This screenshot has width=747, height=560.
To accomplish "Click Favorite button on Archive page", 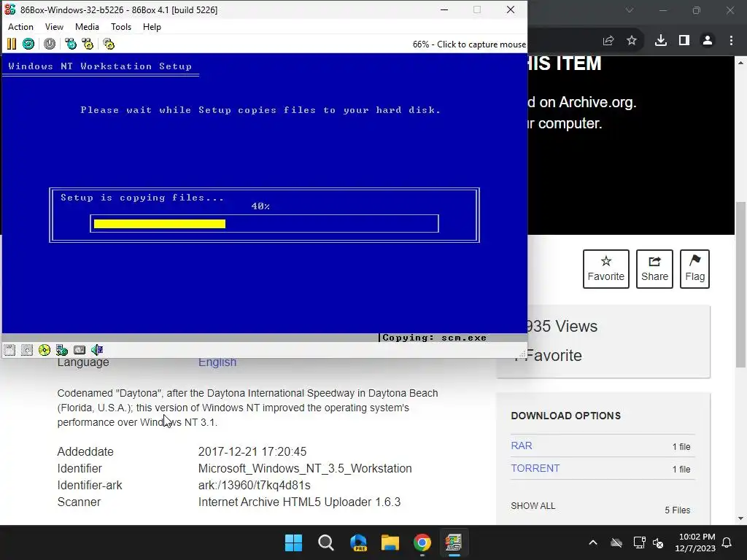I will 606,269.
